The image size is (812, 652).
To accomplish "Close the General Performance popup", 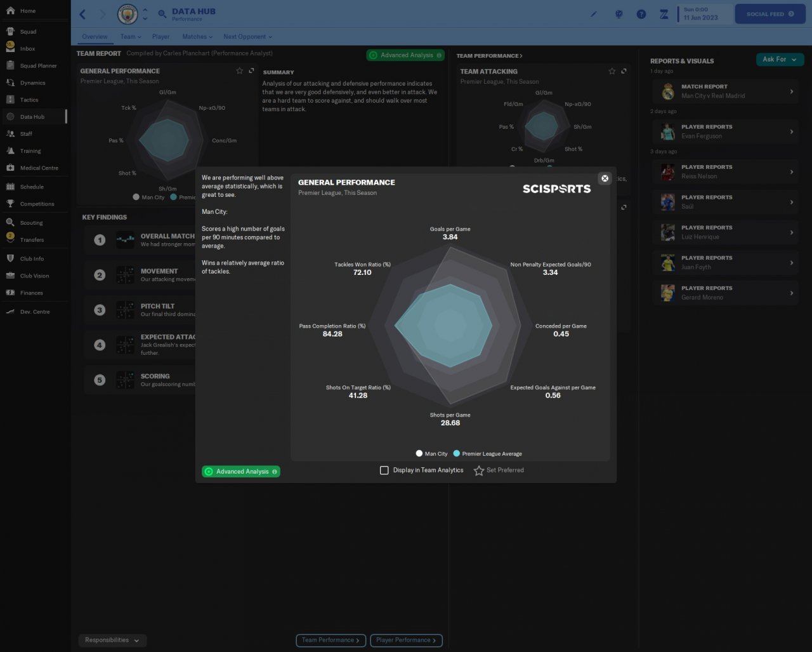I will (605, 178).
